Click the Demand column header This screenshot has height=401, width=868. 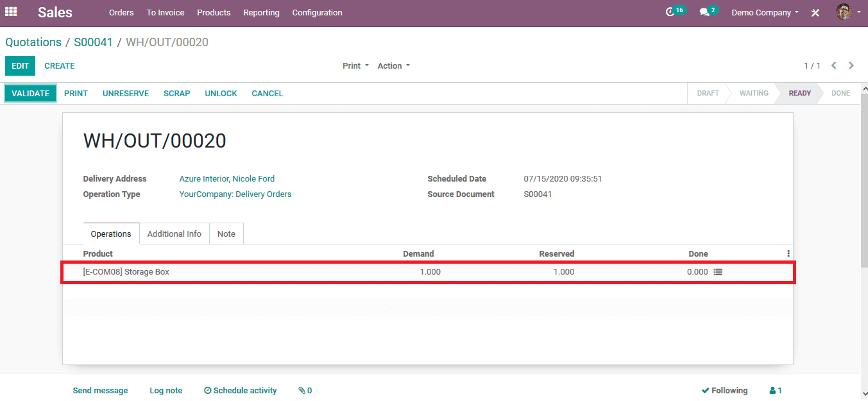pos(418,254)
